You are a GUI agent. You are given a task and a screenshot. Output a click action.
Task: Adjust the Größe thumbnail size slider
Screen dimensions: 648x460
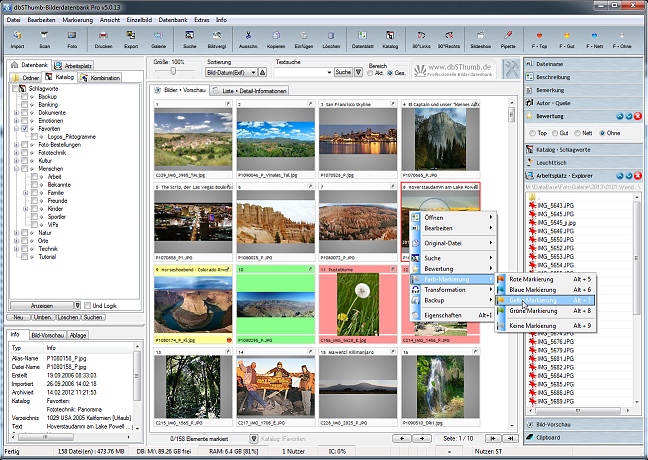pos(175,73)
